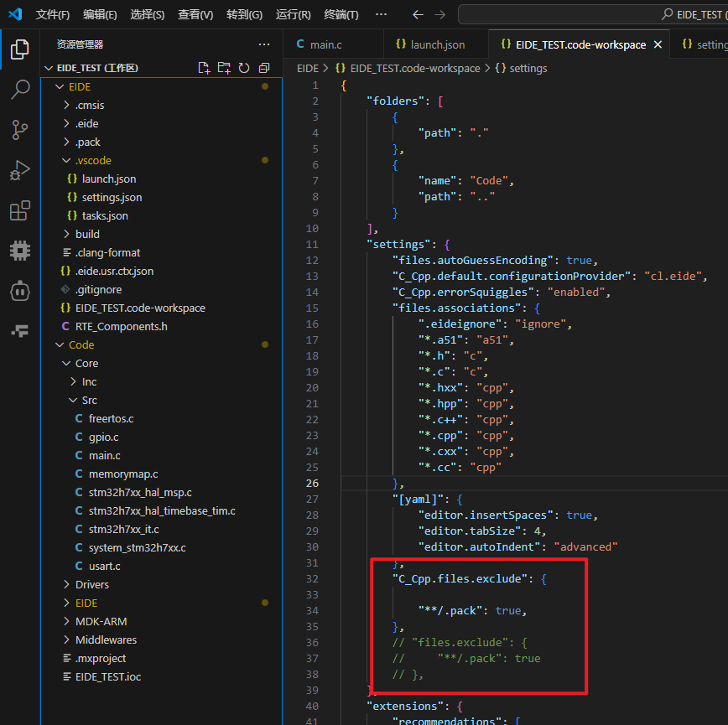Open the Source Control view
Image resolution: width=728 pixels, height=725 pixels.
click(19, 130)
